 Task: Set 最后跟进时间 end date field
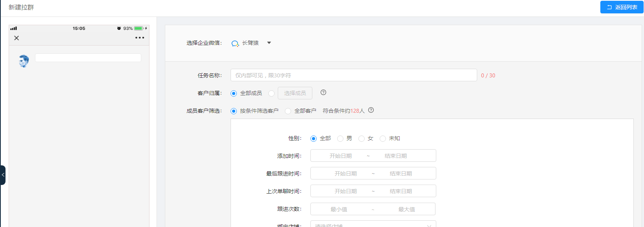tap(401, 174)
